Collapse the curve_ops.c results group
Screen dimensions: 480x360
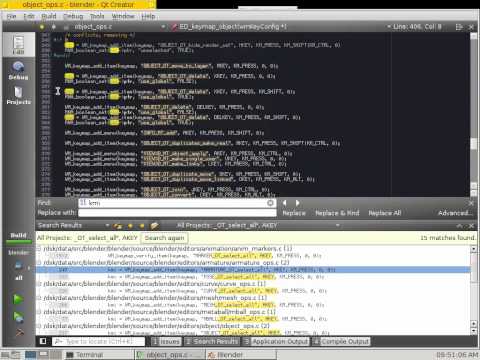(39, 284)
